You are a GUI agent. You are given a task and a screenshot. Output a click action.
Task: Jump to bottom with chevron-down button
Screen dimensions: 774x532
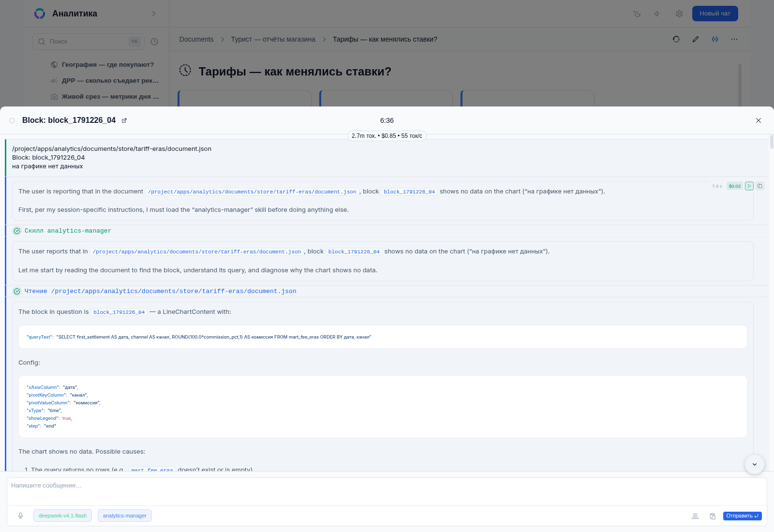click(755, 464)
